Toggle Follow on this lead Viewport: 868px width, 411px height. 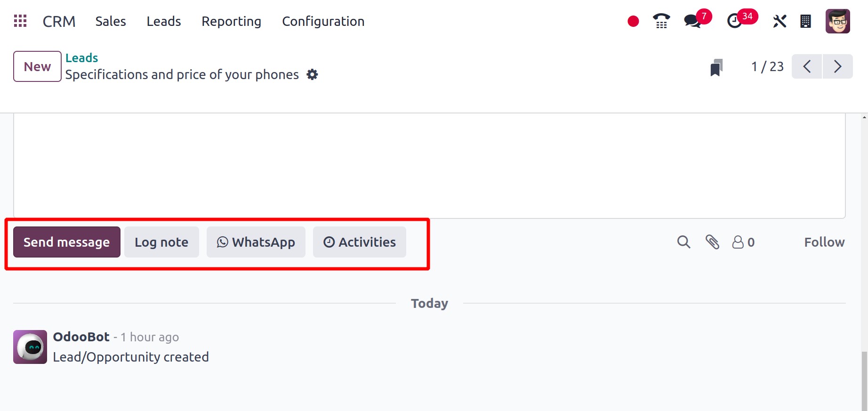pos(824,242)
